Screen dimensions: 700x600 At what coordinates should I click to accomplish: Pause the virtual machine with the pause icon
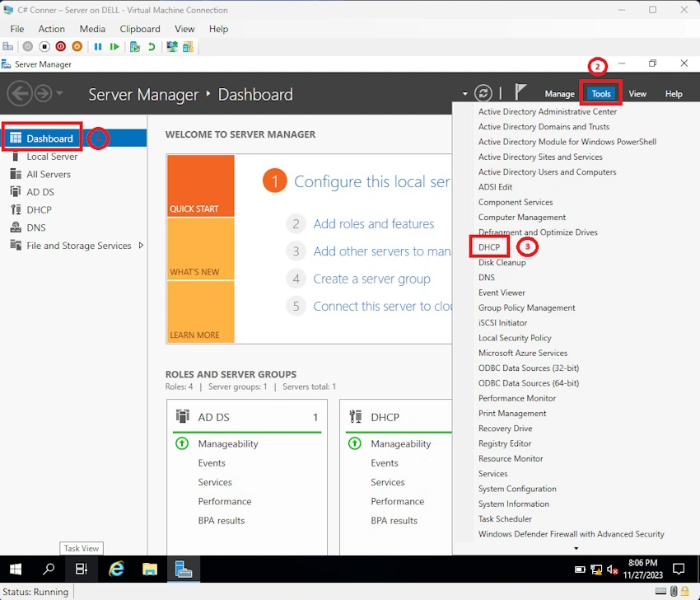(98, 46)
